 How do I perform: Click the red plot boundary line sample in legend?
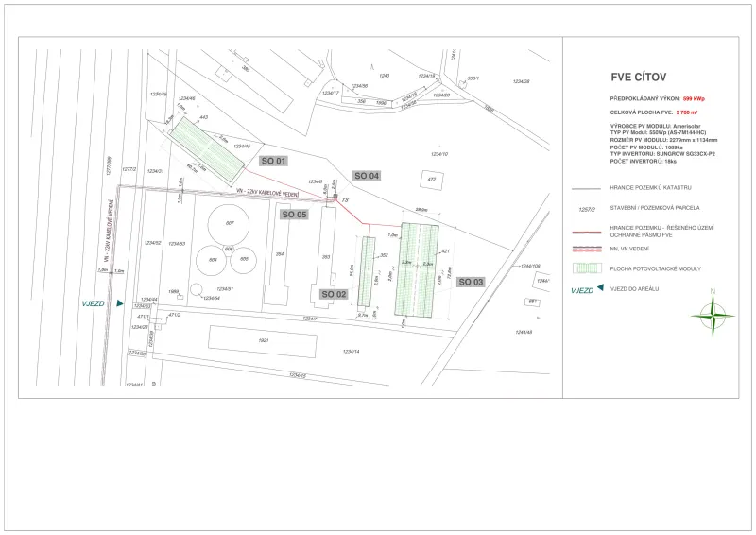[x=587, y=232]
